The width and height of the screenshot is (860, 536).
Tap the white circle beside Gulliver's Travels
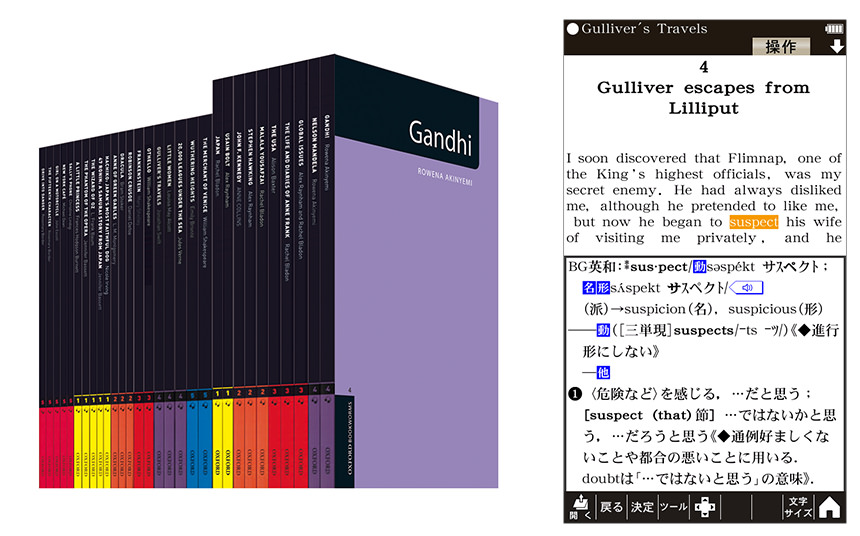[x=573, y=29]
